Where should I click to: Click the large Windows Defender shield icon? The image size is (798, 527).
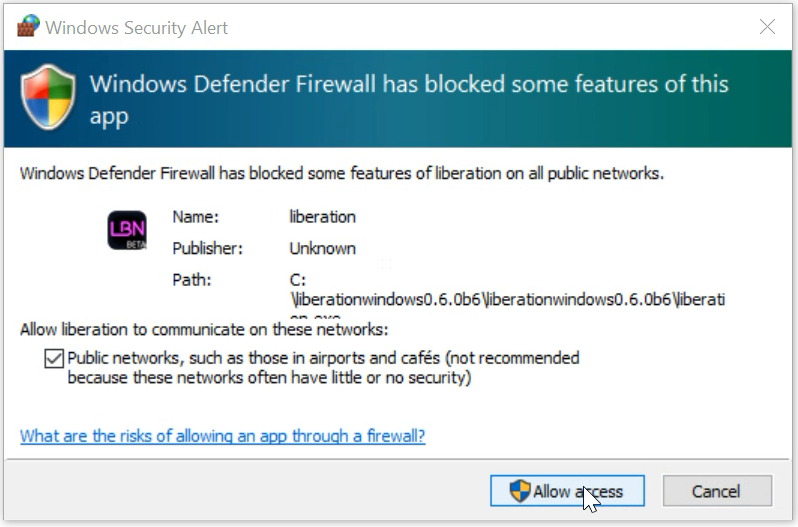pyautogui.click(x=46, y=100)
